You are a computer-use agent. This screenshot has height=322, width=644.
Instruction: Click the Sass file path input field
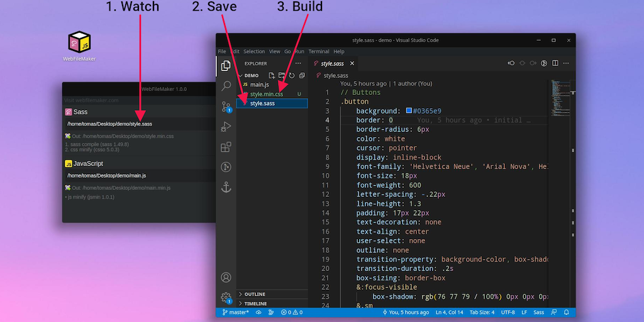click(140, 124)
